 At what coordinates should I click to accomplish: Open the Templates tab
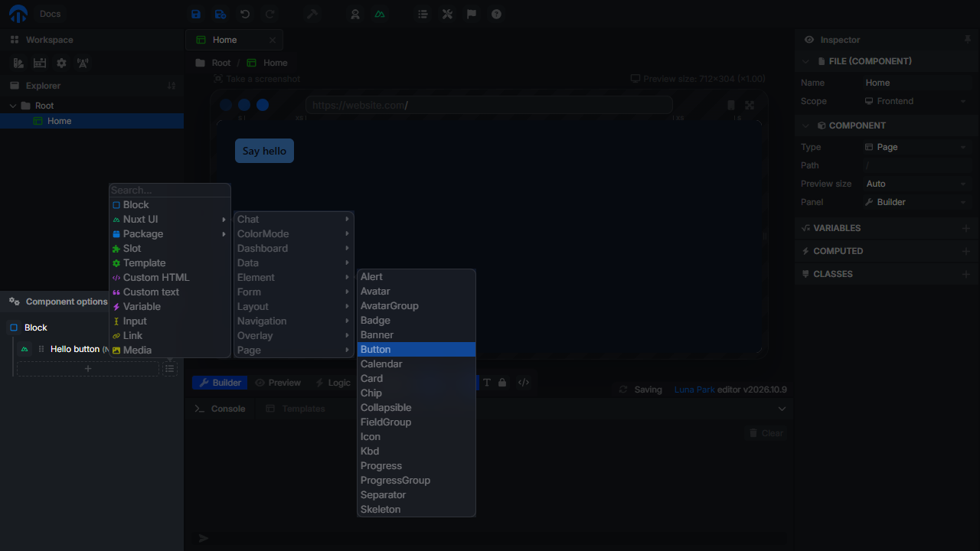coord(296,409)
